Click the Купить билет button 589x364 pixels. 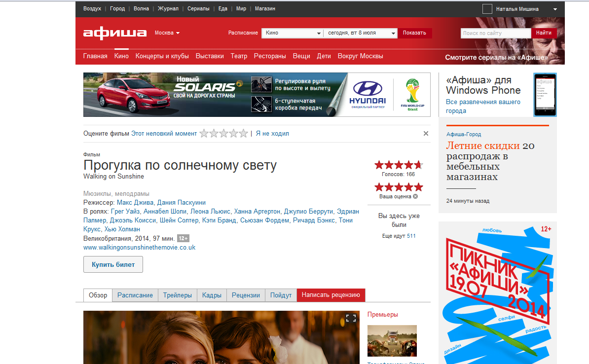tap(113, 264)
